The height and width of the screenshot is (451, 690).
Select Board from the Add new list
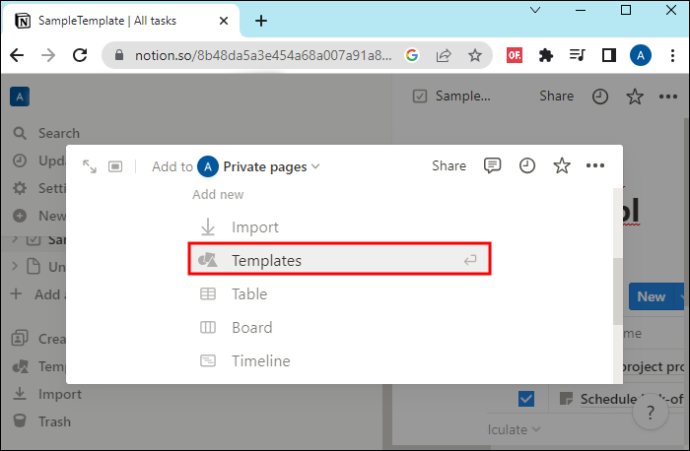click(339, 327)
